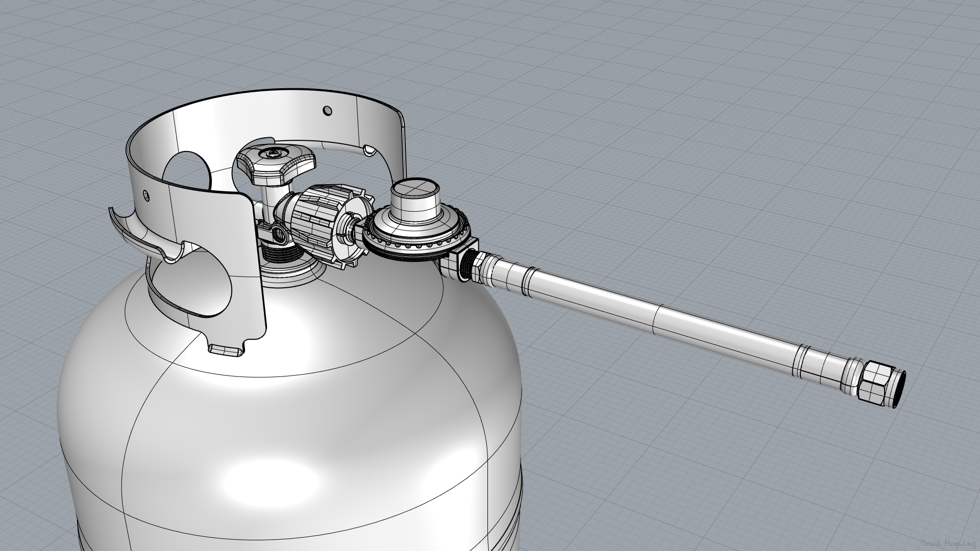Select the small hole on collar top rim
The height and width of the screenshot is (551, 980).
coord(327,110)
